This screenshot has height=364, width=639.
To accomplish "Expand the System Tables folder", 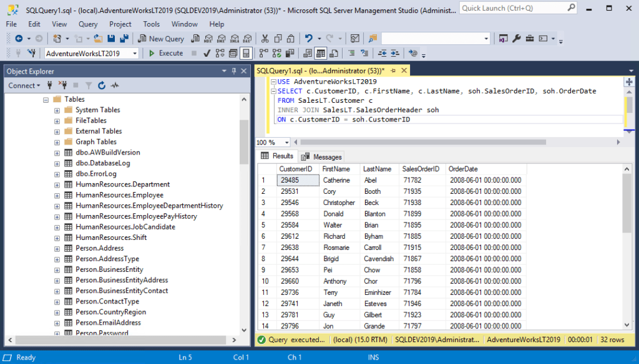I will pos(57,110).
